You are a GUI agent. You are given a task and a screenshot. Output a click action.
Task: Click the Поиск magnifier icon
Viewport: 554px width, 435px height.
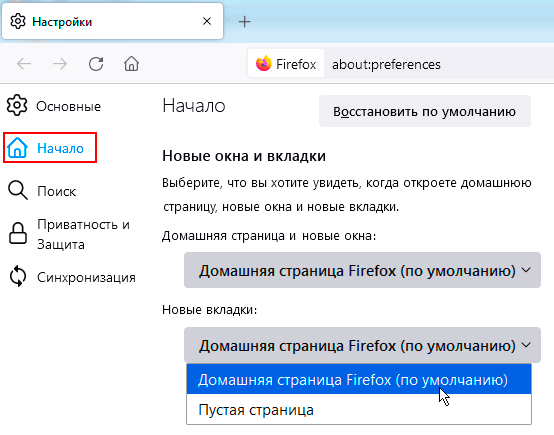(18, 190)
